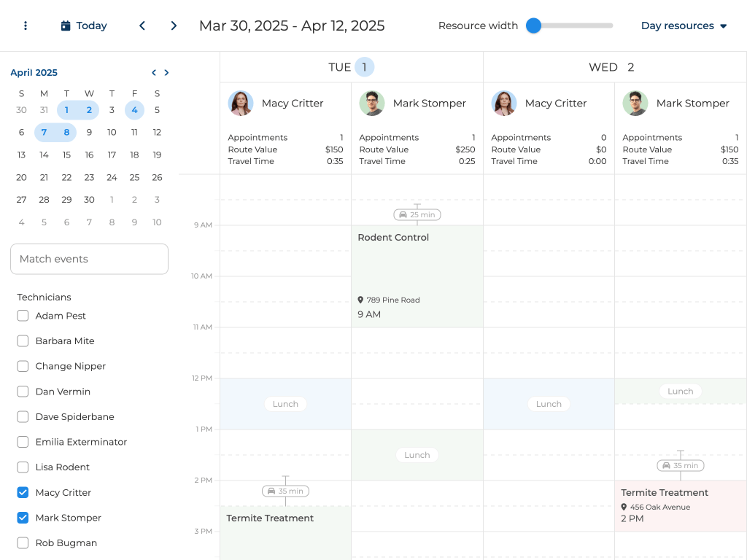Tick the Lisa Rodent checkbox
This screenshot has width=747, height=560.
click(23, 467)
